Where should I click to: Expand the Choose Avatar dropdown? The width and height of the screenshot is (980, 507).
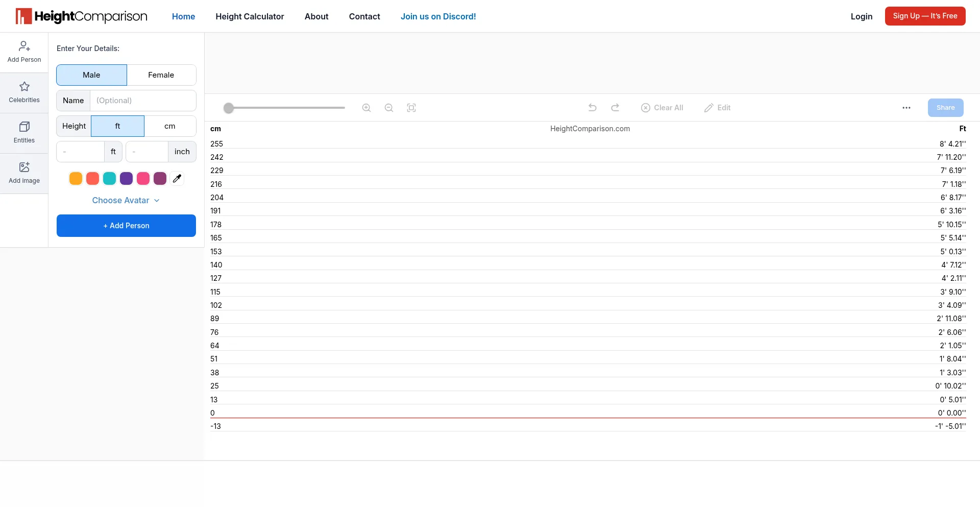[x=126, y=201]
